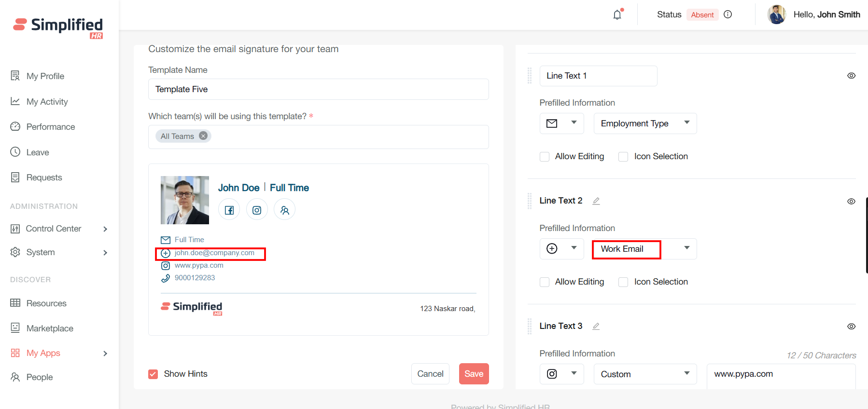The height and width of the screenshot is (409, 868).
Task: Open My Activity in sidebar
Action: (x=47, y=102)
